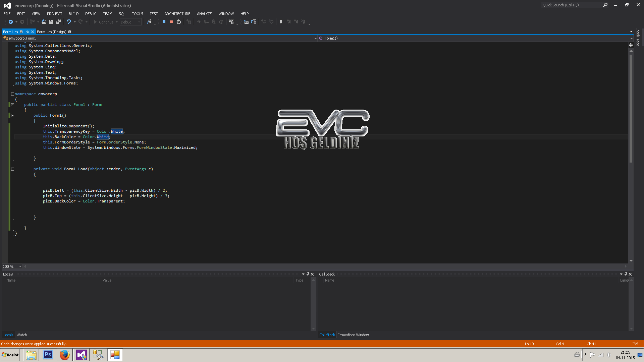Viewport: 644px width, 362px height.
Task: Click the Navigate Backward icon
Action: 11,22
